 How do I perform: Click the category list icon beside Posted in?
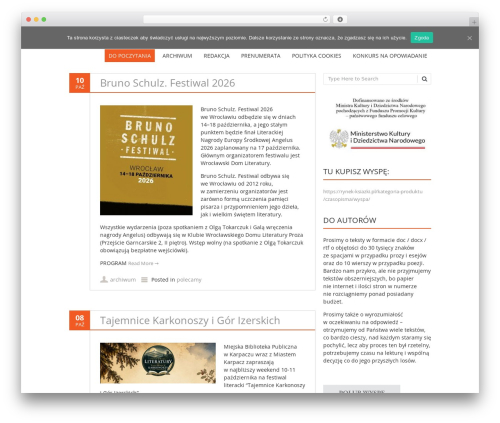coord(144,279)
